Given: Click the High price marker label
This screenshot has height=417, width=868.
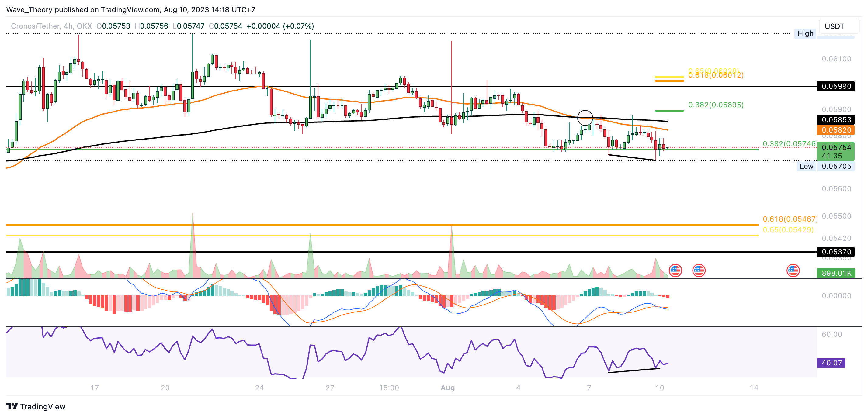Looking at the screenshot, I should coord(805,33).
